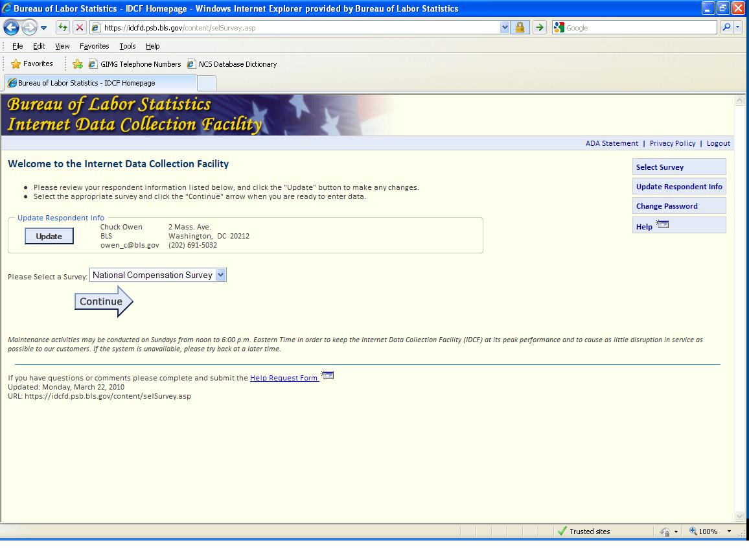The width and height of the screenshot is (749, 560).
Task: Click the Chuck Owen respondent name
Action: click(x=121, y=227)
